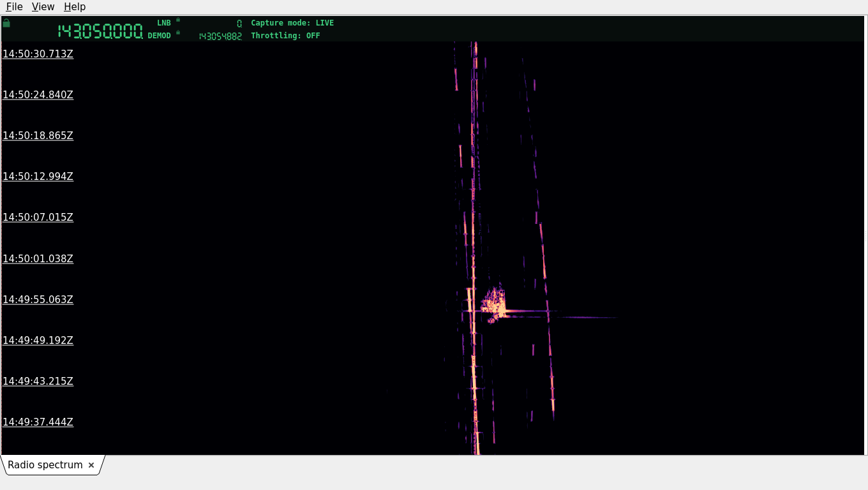Screen dimensions: 868x490
Task: Open the File menu
Action: [14, 7]
